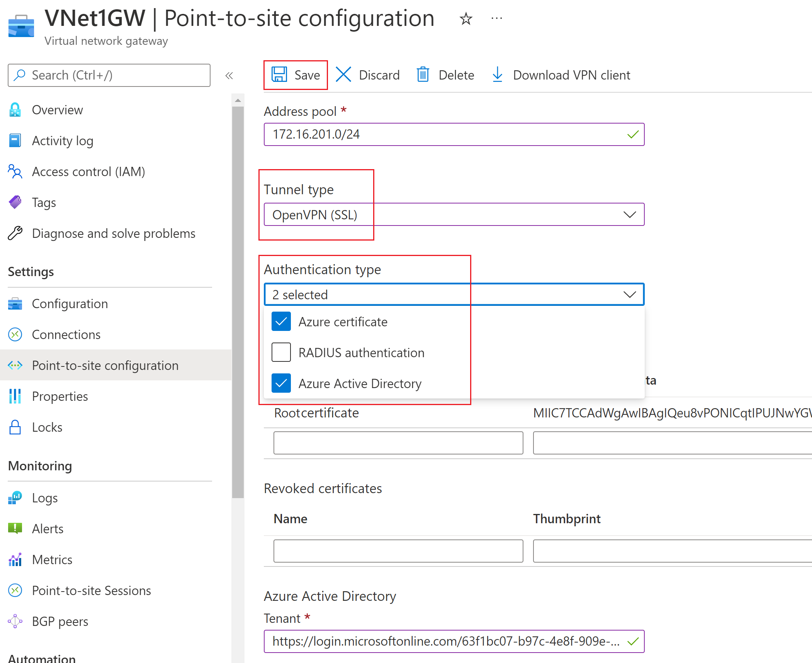Click the Rootcertificate row name
The width and height of the screenshot is (812, 663).
point(316,413)
